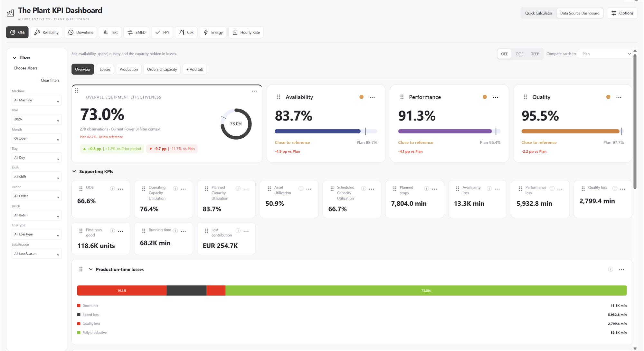Viewport: 644px width, 351px height.
Task: Open the Hourly Rate tab
Action: coord(246,32)
